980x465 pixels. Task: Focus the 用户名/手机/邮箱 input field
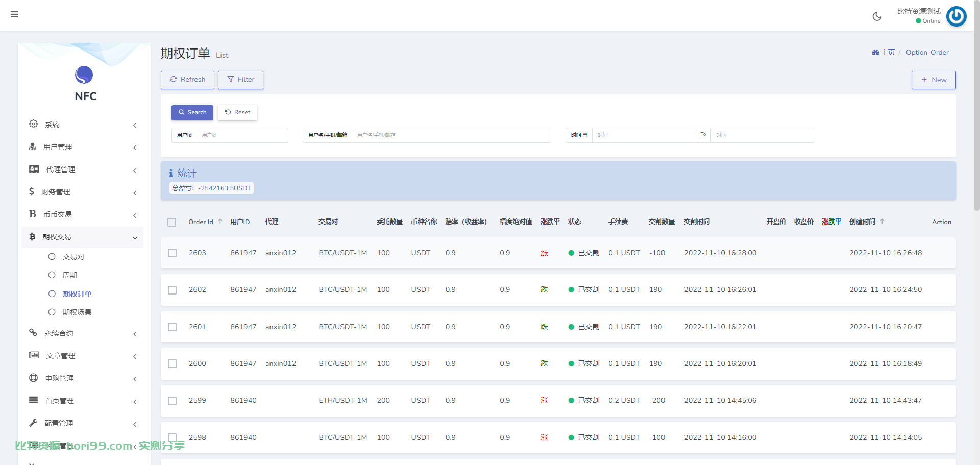[451, 135]
